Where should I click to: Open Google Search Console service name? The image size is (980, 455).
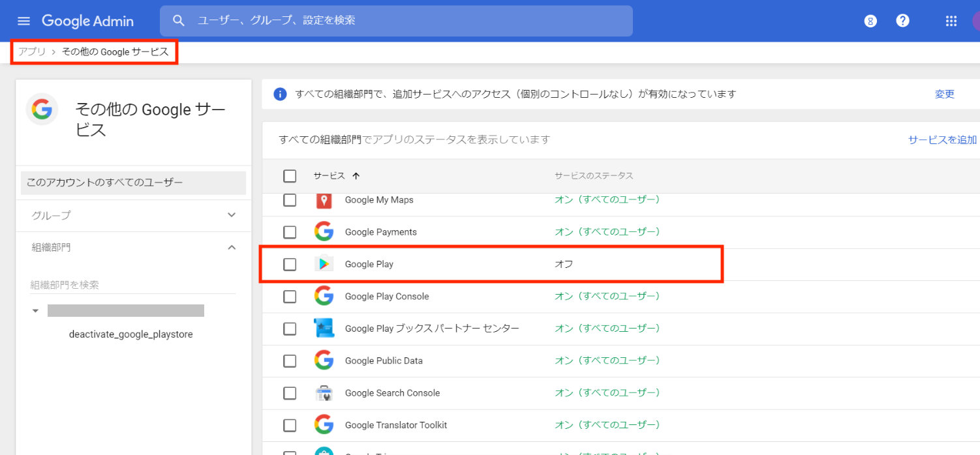click(392, 393)
